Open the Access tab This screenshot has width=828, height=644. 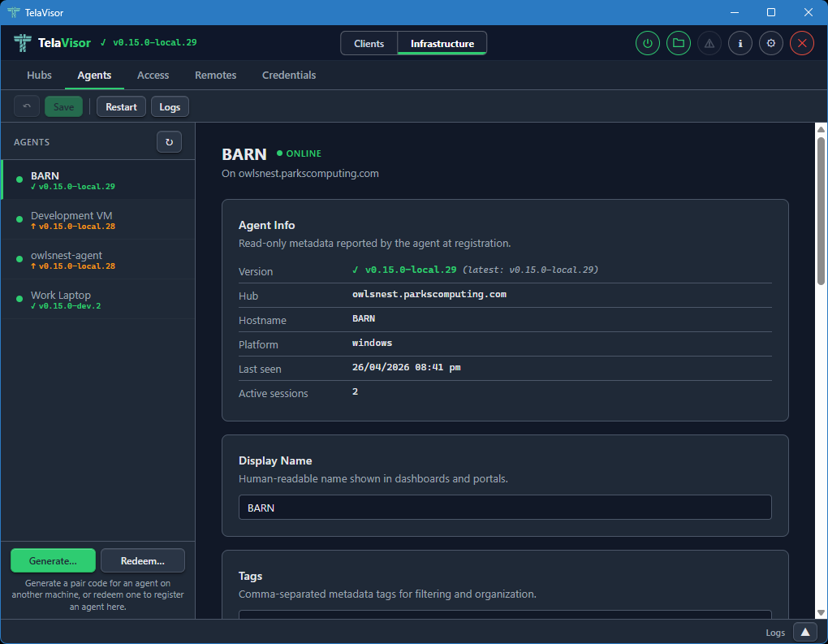pos(153,75)
